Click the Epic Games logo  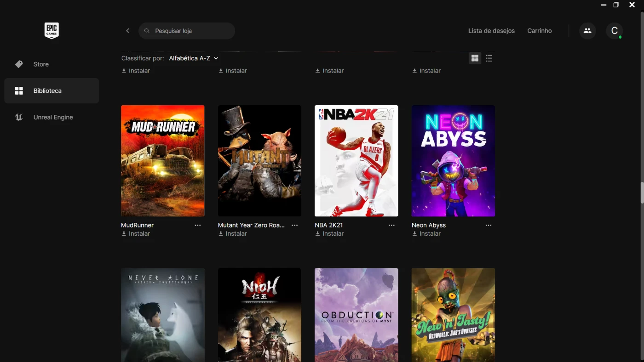point(52,31)
